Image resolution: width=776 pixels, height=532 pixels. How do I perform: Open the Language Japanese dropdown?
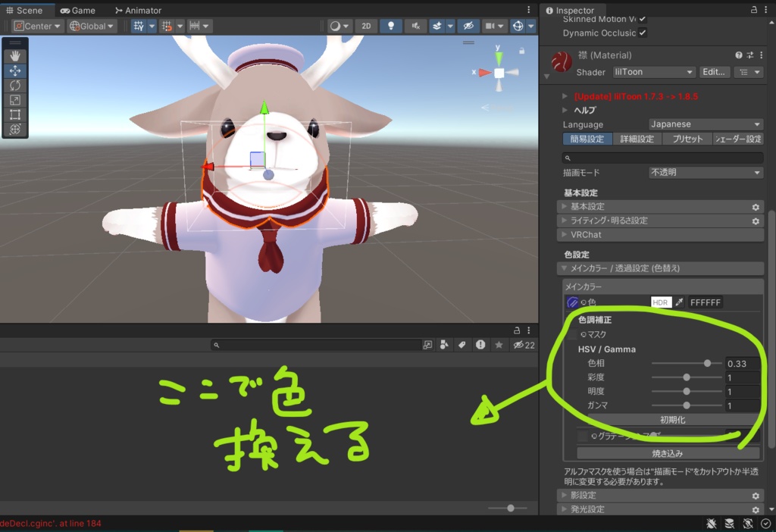click(706, 124)
